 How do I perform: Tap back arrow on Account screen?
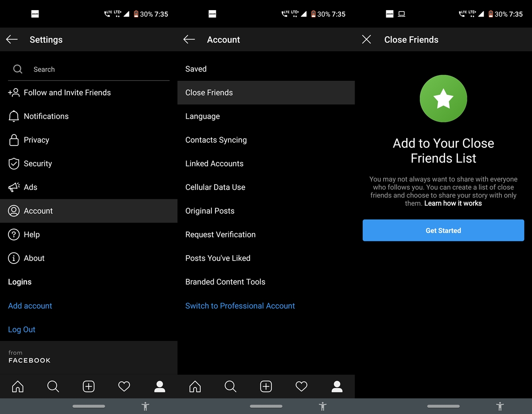(x=189, y=39)
